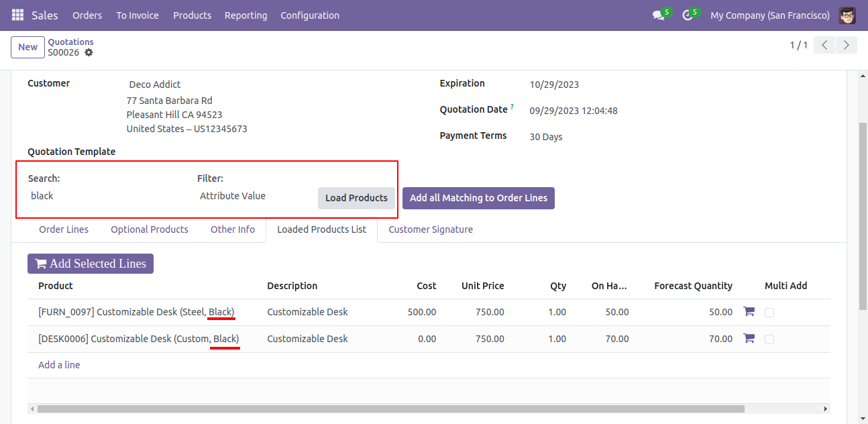Go to the previous record arrow
The image size is (868, 424).
[x=824, y=45]
